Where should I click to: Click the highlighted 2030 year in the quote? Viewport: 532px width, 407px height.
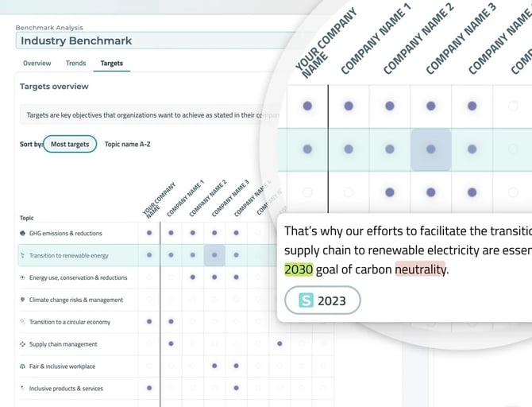(x=299, y=269)
